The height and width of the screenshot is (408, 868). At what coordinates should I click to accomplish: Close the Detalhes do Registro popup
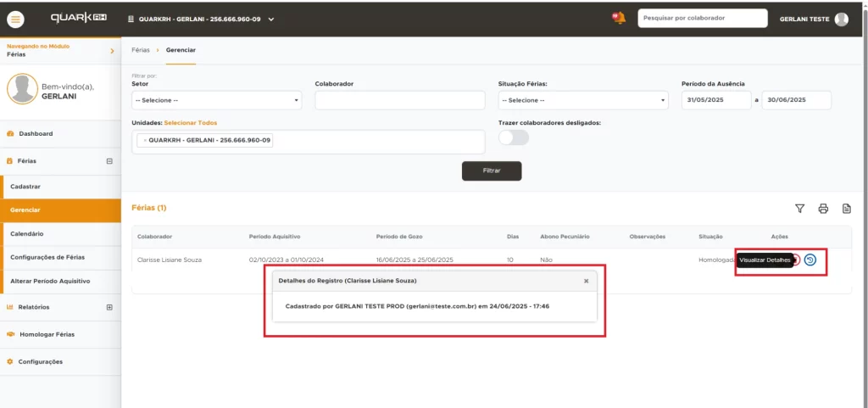click(586, 280)
